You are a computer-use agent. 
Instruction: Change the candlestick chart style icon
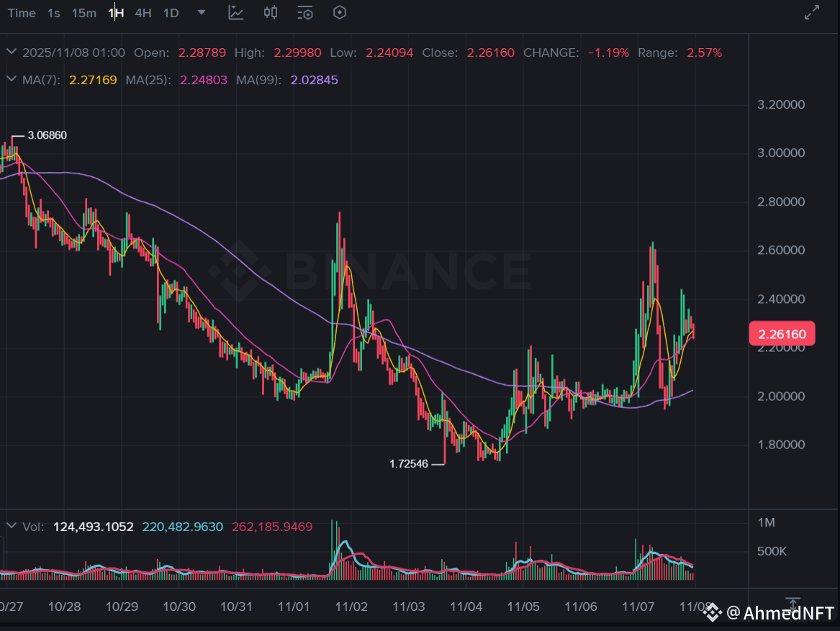[x=271, y=12]
